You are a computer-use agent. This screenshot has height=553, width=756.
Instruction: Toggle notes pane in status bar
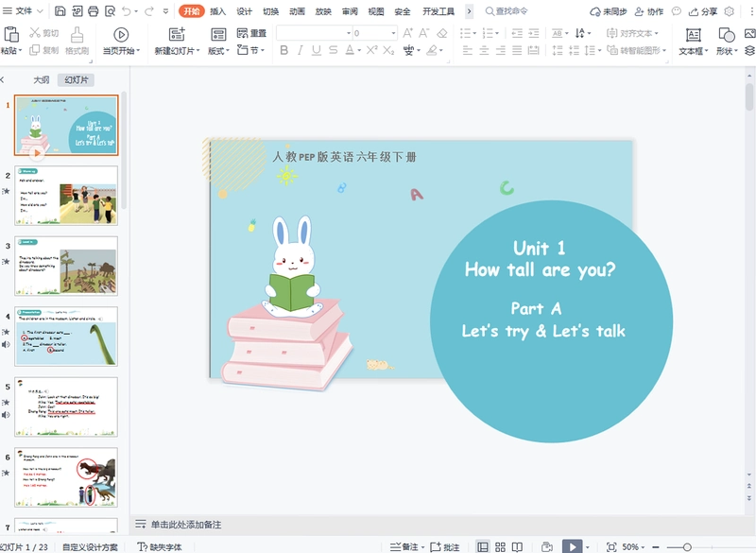point(404,546)
